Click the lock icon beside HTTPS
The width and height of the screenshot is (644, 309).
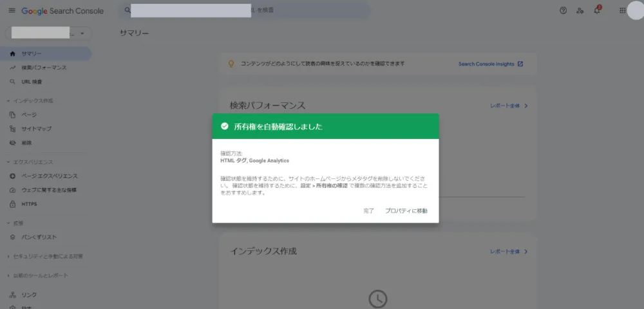pos(12,204)
